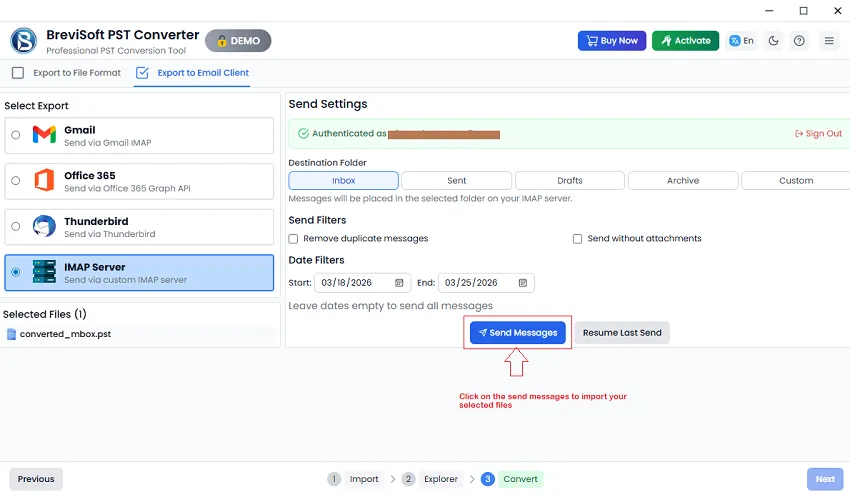Click the Next button
The image size is (850, 497).
tap(825, 479)
